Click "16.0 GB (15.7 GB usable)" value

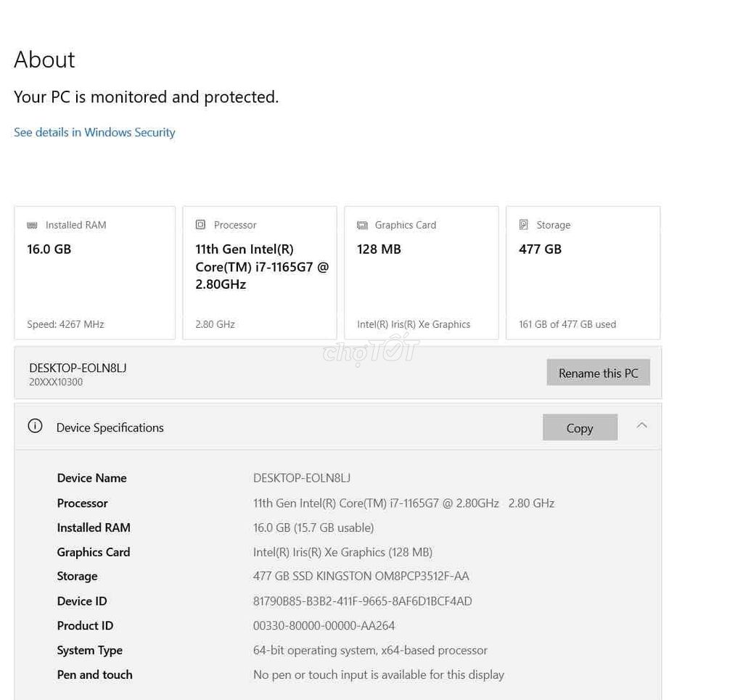click(313, 527)
